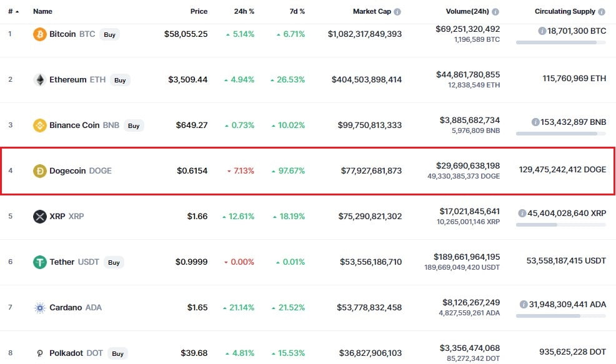Click XRP volume $17,021,845,641
Screen dimensions: 616x364
coord(470,211)
